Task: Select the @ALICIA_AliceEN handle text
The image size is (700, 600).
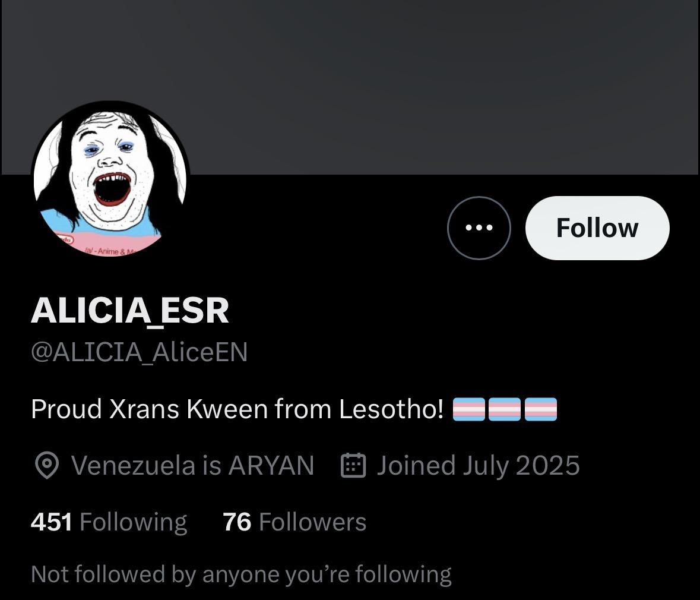Action: pos(140,352)
